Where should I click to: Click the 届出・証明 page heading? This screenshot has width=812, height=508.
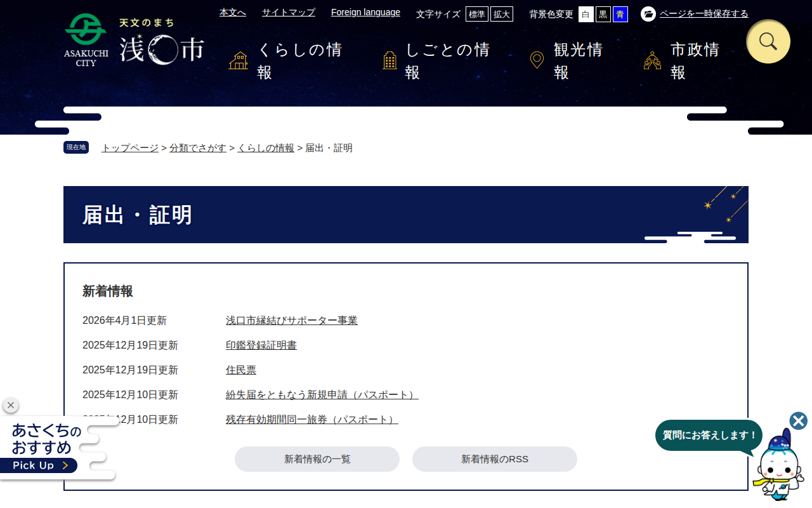137,215
